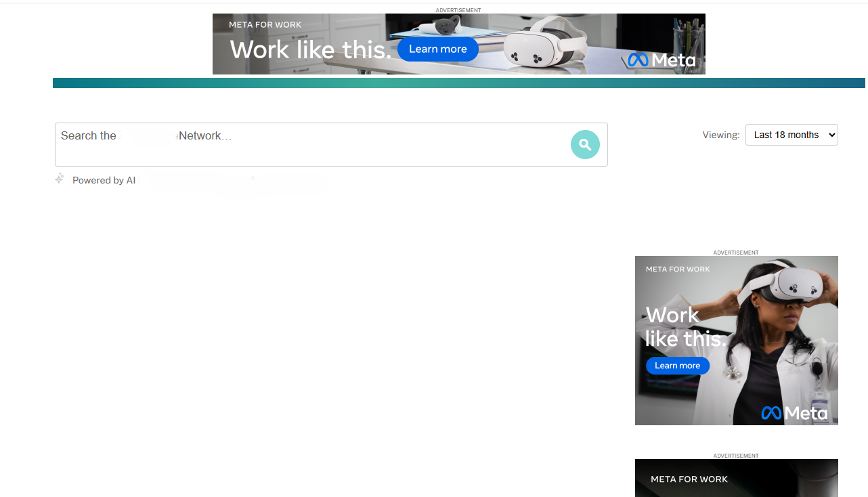The height and width of the screenshot is (497, 868).
Task: Click the teal gradient bar under the banner
Action: coord(458,83)
